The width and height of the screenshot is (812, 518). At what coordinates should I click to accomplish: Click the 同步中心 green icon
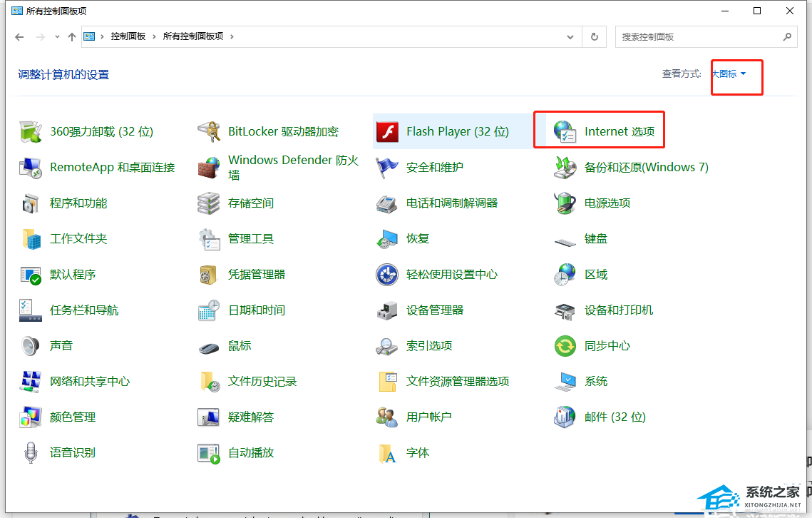pyautogui.click(x=565, y=346)
